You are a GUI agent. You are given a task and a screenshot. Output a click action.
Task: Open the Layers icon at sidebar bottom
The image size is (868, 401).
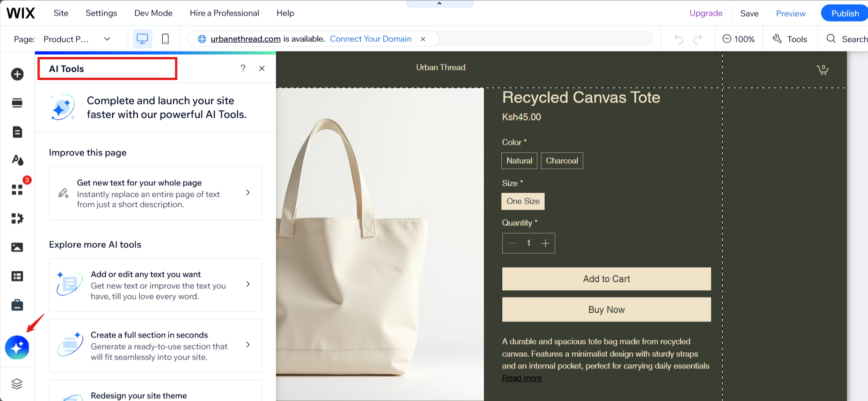(x=17, y=384)
